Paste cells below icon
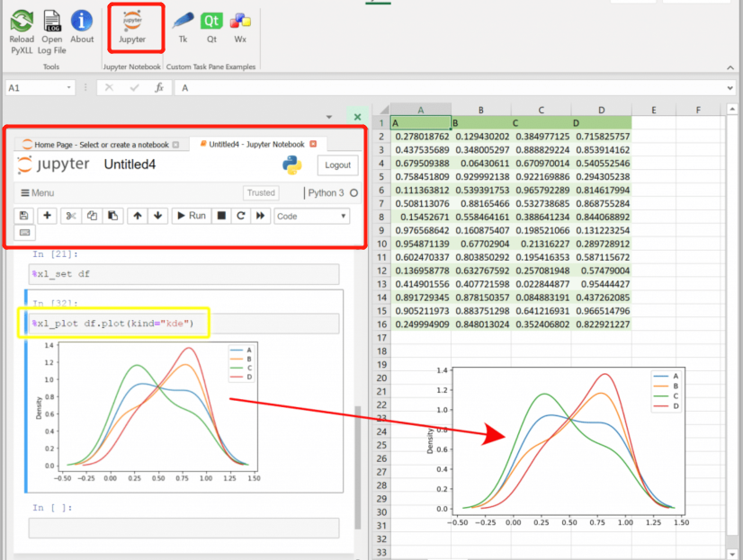Viewport: 743px width, 560px height. (x=112, y=216)
